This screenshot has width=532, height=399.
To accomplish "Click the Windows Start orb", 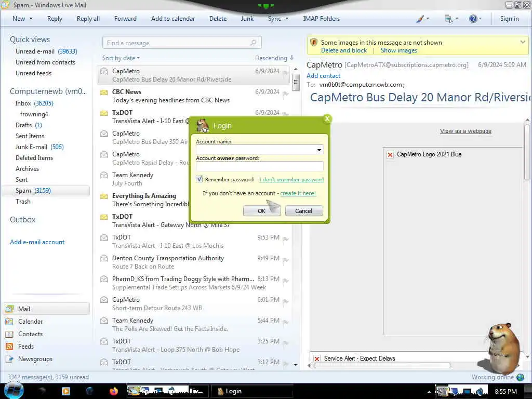I will point(14,391).
